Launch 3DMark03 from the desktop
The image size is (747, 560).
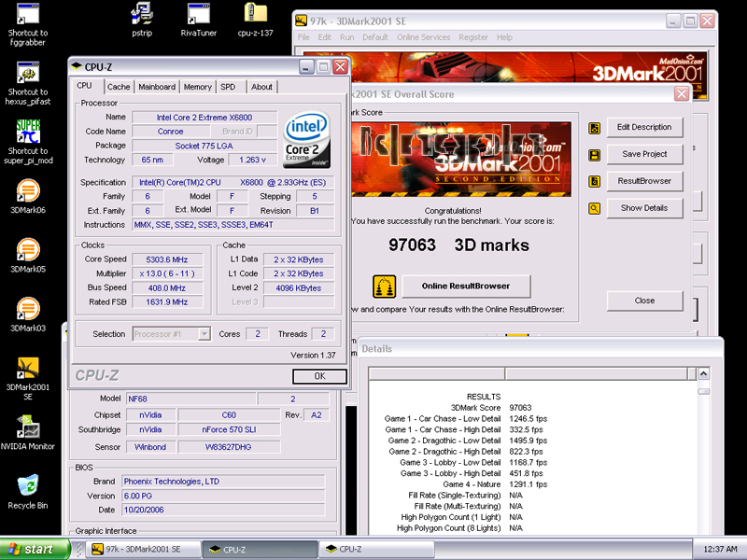[28, 315]
